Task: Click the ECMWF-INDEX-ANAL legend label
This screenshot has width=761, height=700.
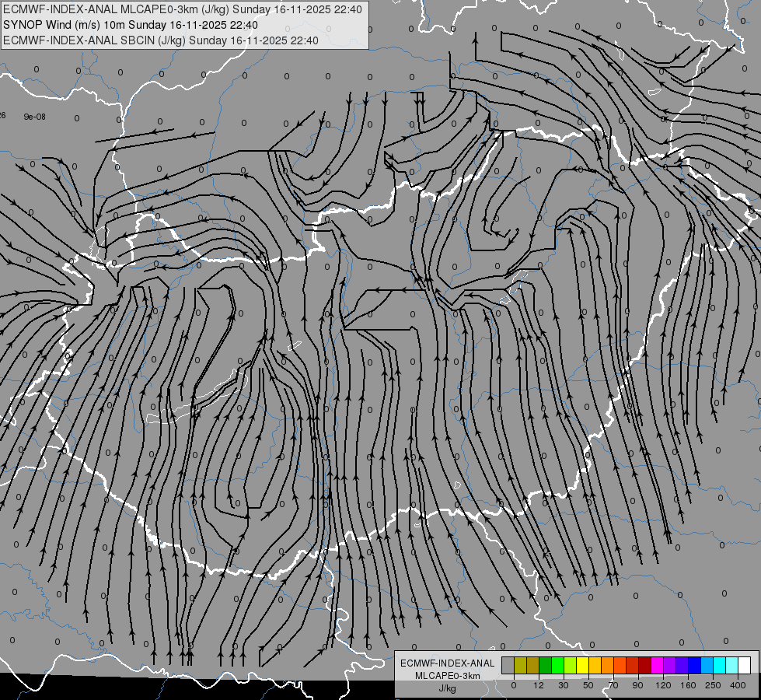Action: point(447,663)
